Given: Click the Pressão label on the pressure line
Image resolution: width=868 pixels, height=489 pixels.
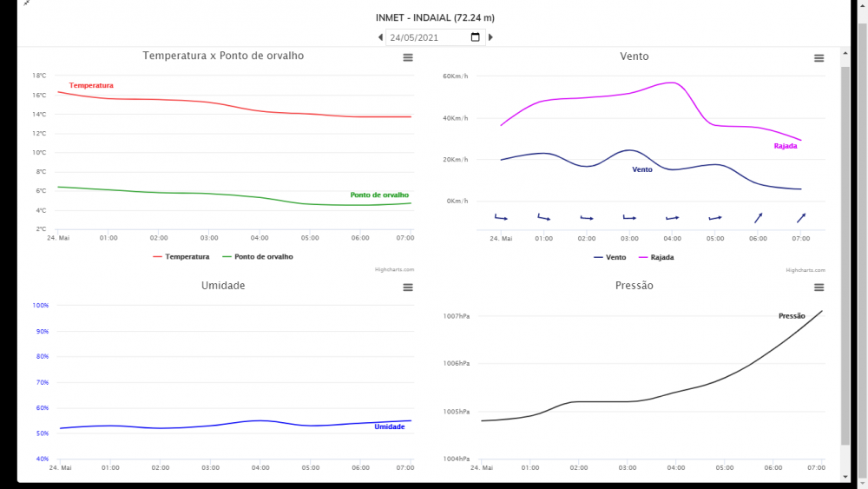Looking at the screenshot, I should 792,316.
